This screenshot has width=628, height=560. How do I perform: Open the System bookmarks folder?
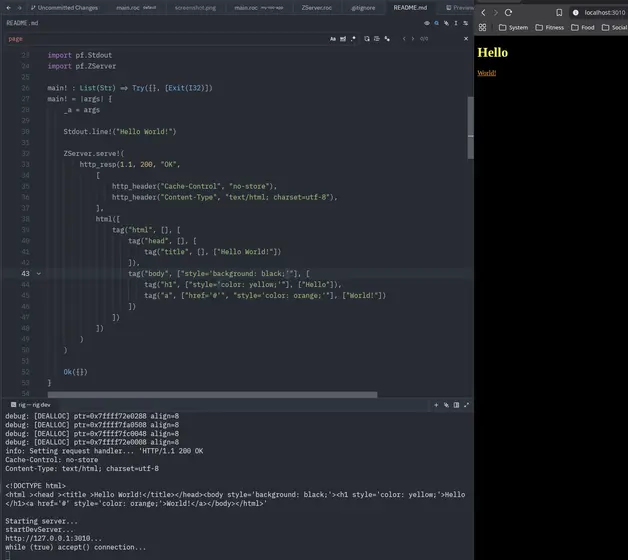[x=511, y=28]
